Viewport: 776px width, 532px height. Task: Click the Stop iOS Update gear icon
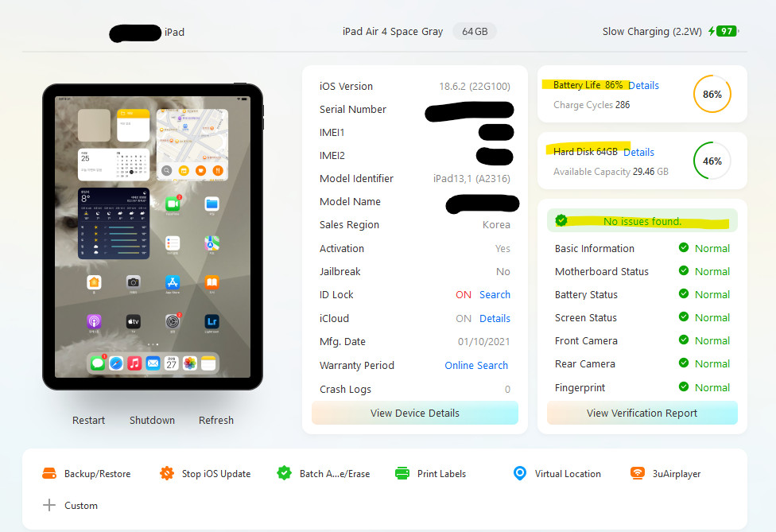click(167, 474)
